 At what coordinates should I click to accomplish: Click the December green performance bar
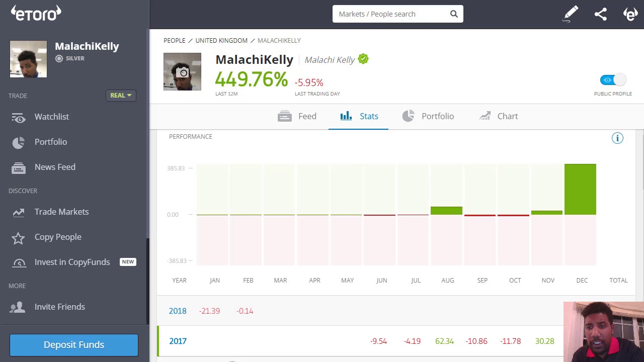coord(580,189)
